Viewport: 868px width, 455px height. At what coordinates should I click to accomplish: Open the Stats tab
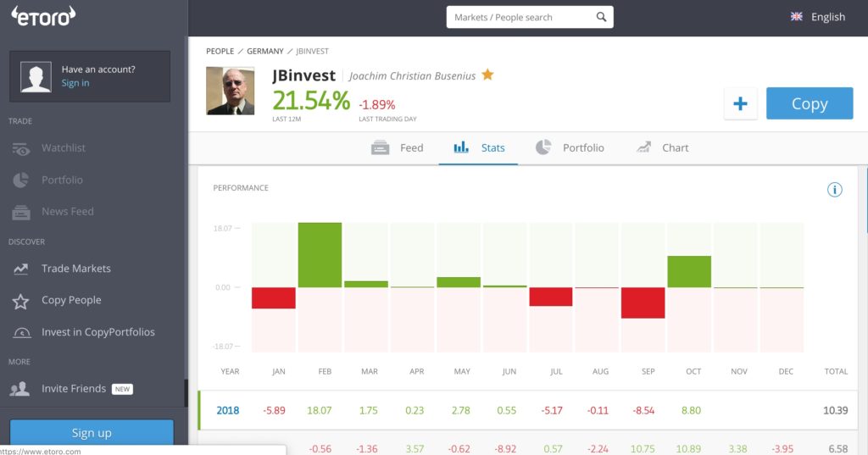click(479, 147)
